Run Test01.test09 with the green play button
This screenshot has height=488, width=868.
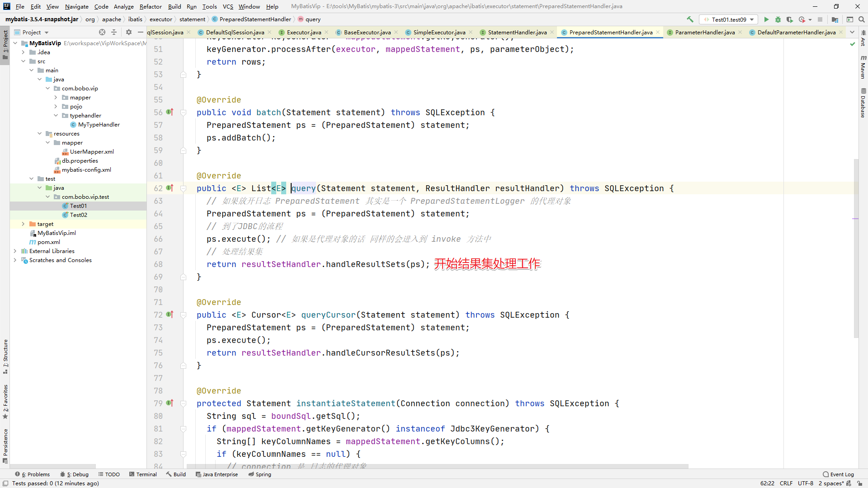[766, 19]
